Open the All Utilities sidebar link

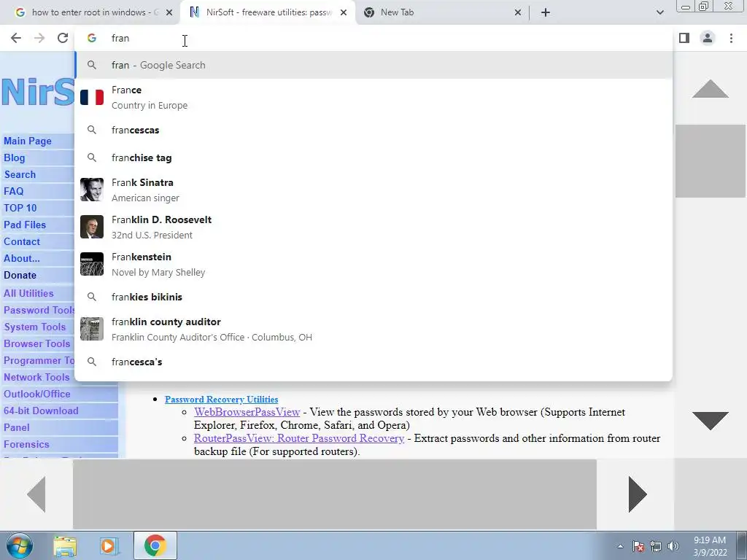click(x=28, y=293)
